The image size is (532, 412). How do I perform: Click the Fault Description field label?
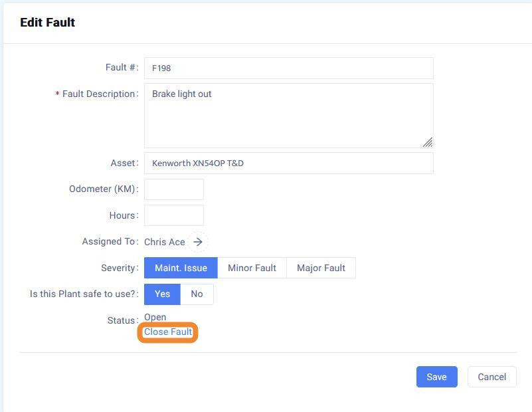click(99, 94)
